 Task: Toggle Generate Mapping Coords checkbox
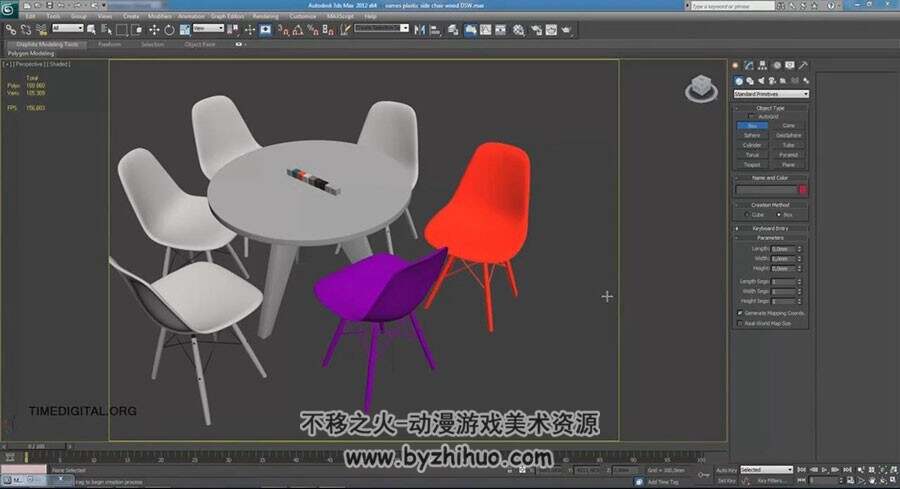click(740, 313)
